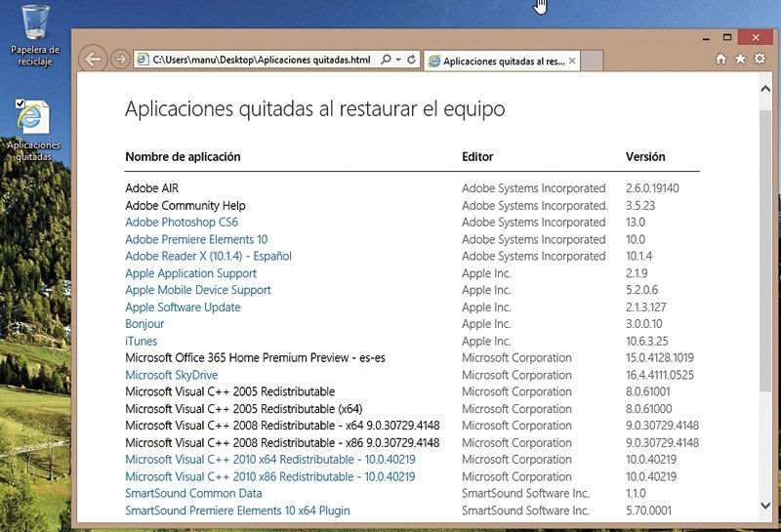This screenshot has width=781, height=532.
Task: Open Adobe Reader X (10.1.4) - Español link
Action: (x=208, y=256)
